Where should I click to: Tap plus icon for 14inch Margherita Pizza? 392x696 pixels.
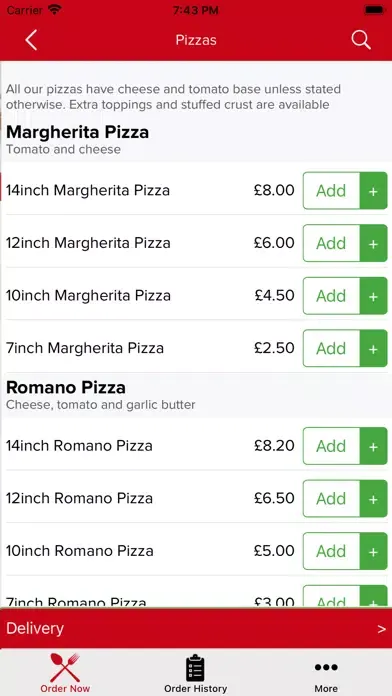(373, 191)
